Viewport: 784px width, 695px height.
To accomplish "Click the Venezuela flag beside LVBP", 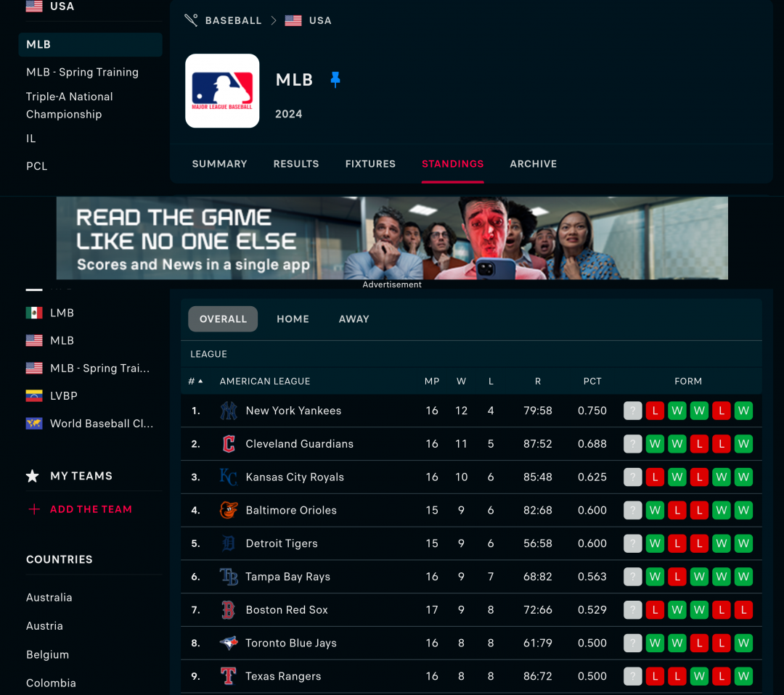I will [34, 395].
